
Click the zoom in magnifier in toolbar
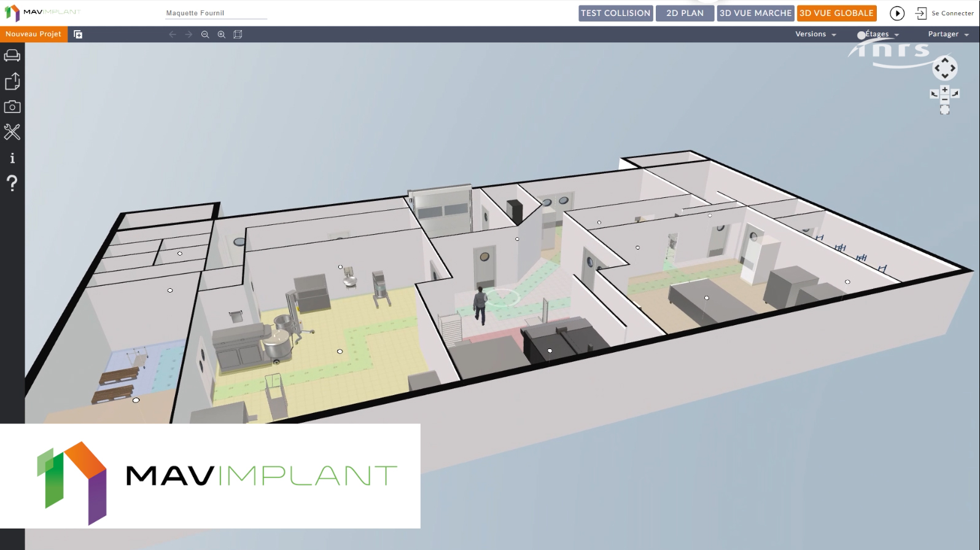(222, 34)
